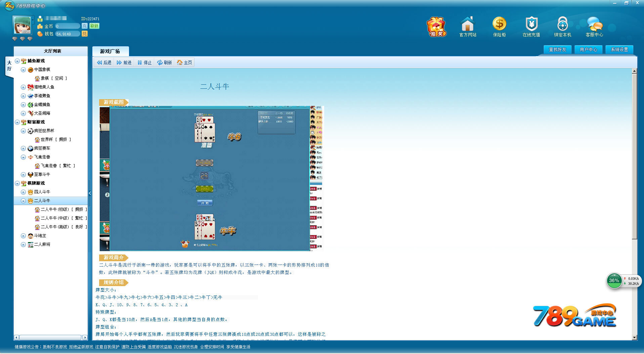The image size is (644, 354).
Task: Select 疯狂赛车 game icon
Action: (x=31, y=148)
